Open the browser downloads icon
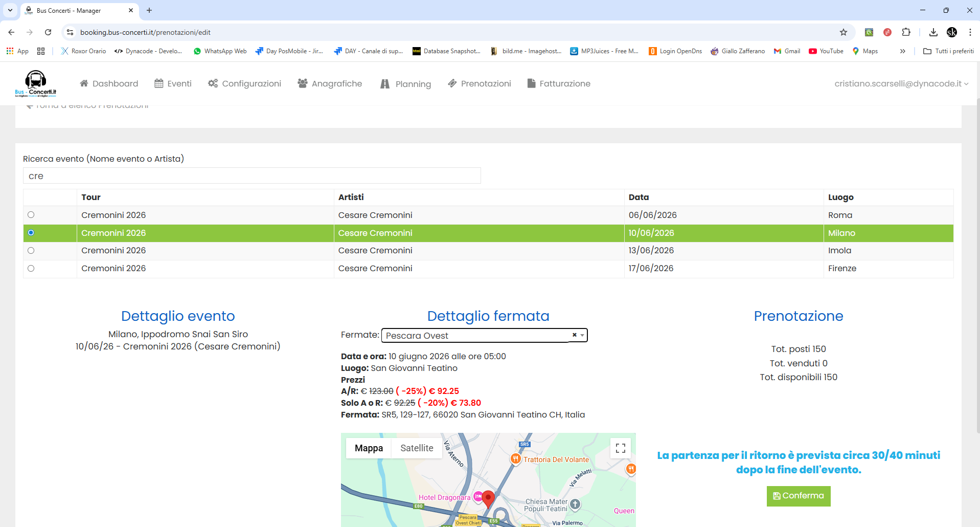Screen dimensions: 980x527 (x=933, y=32)
